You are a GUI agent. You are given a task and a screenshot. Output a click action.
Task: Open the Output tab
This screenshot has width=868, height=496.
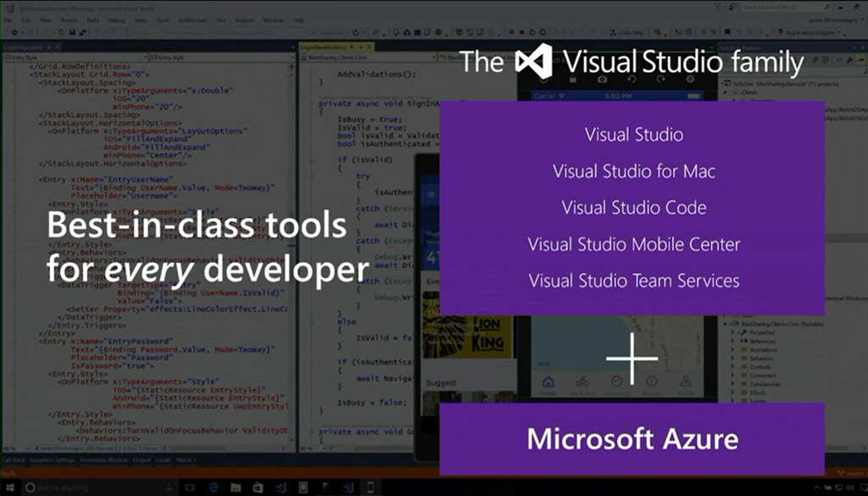pos(142,460)
